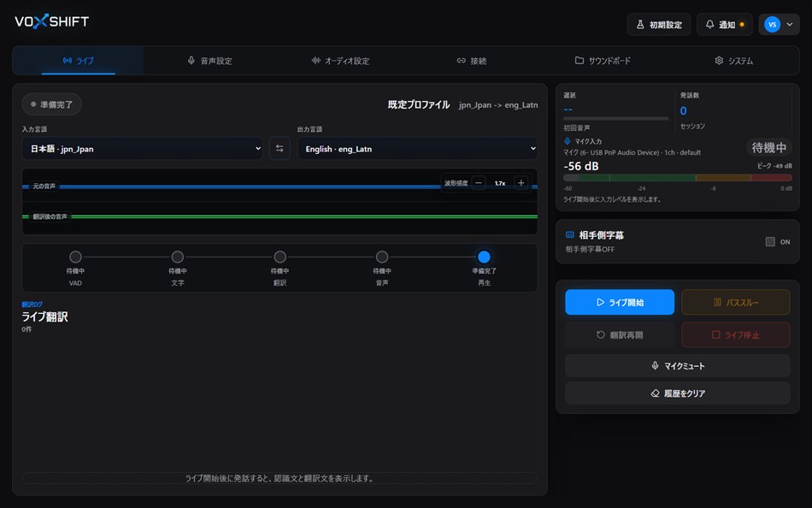Click the 相手側字幕 caption icon
Image resolution: width=812 pixels, height=508 pixels.
click(569, 235)
